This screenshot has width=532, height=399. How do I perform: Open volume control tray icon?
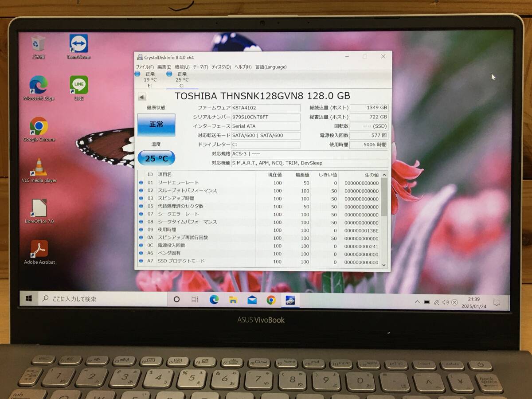(445, 302)
